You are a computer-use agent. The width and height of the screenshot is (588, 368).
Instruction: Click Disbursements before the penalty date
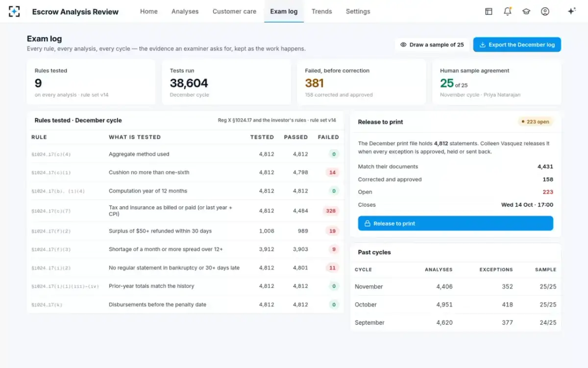157,305
